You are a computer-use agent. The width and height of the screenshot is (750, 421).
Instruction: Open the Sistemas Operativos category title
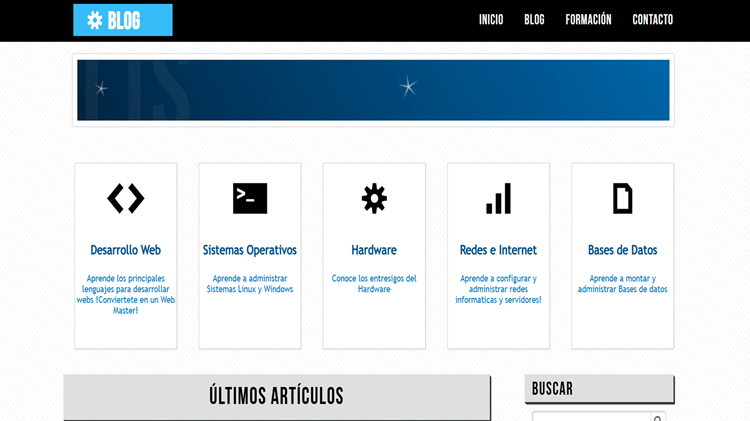250,250
